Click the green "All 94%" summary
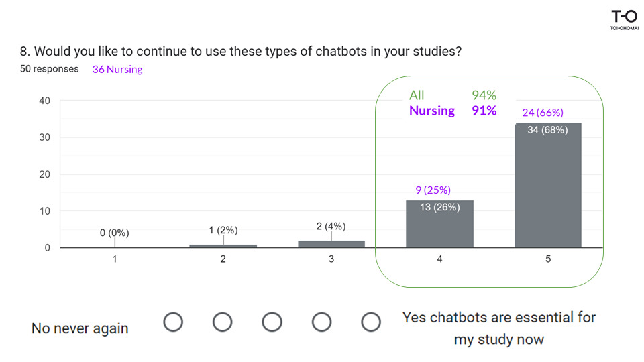Image resolution: width=644 pixels, height=362 pixels. (453, 95)
